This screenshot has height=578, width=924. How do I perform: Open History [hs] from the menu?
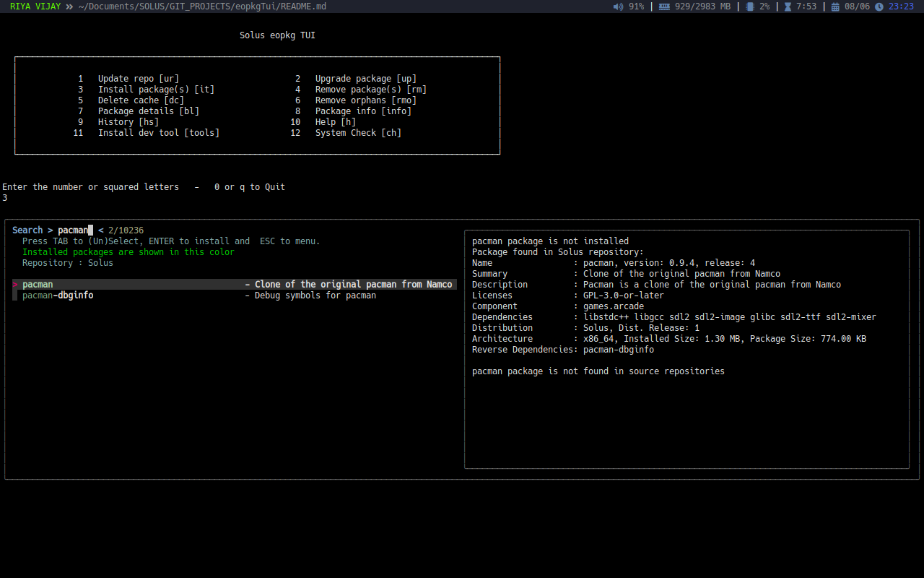click(128, 122)
